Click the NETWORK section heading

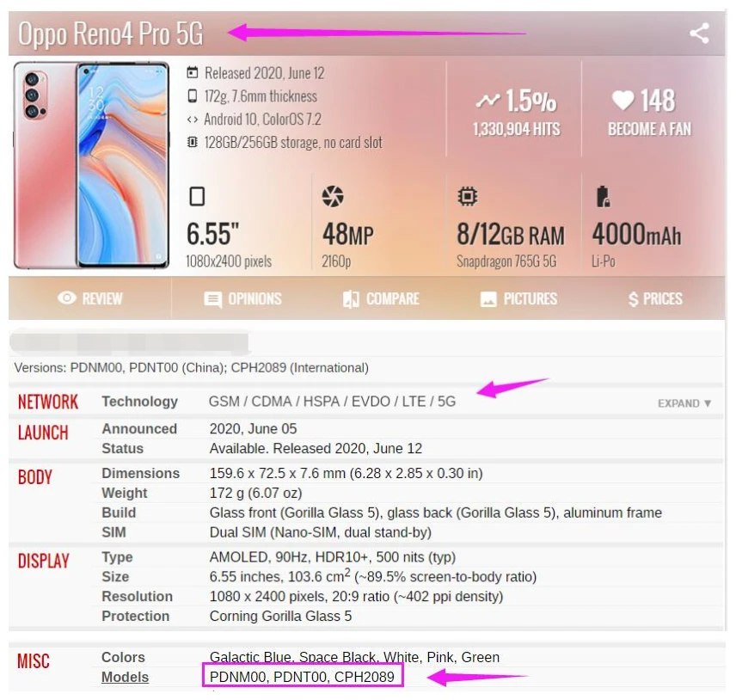[x=48, y=402]
